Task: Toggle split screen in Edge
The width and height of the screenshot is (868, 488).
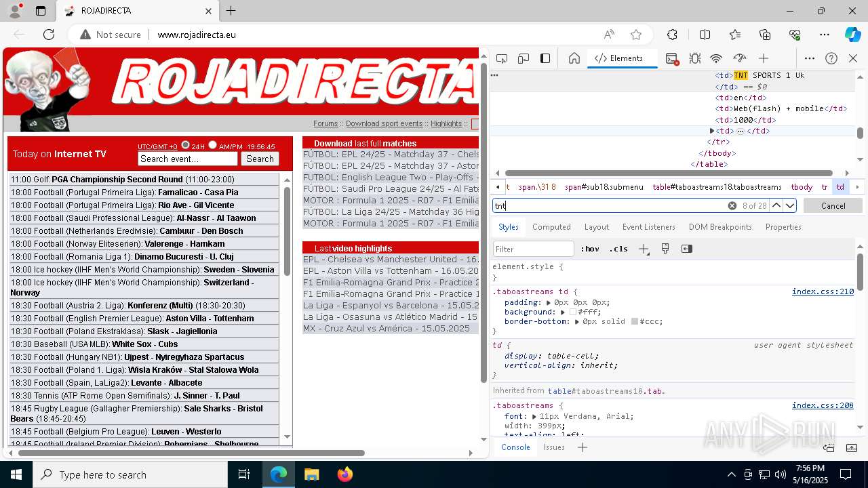Action: pyautogui.click(x=705, y=35)
